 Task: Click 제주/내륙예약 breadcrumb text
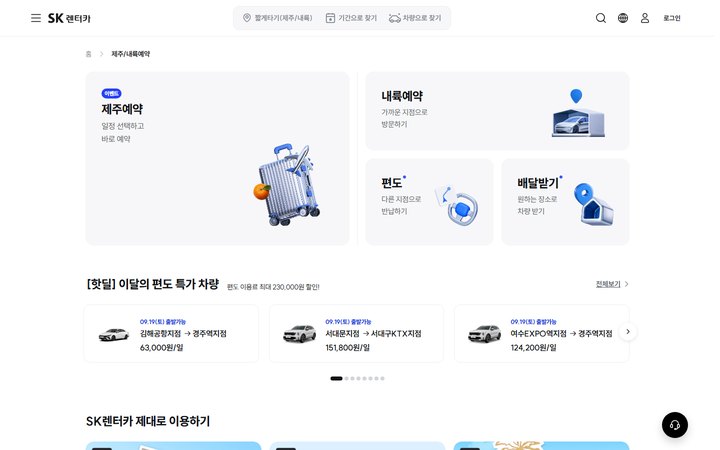click(131, 54)
